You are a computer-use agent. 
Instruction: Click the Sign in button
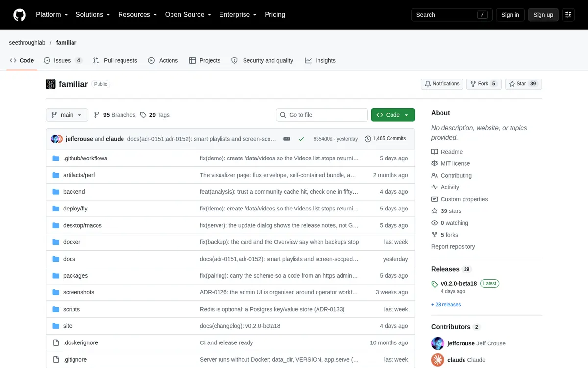coord(510,15)
